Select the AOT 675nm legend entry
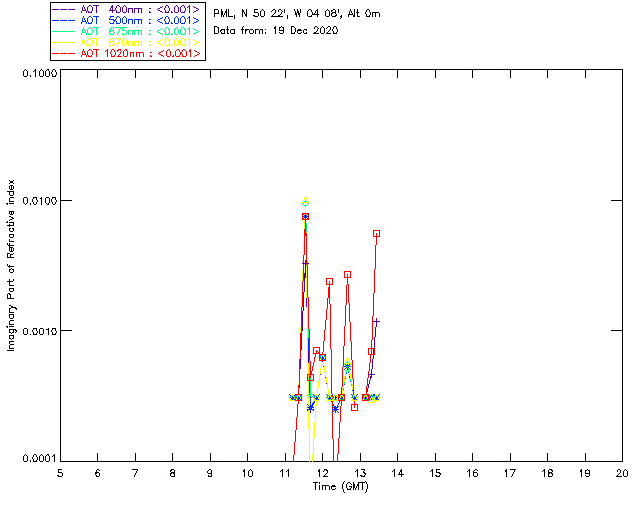This screenshot has width=640, height=512. 127,31
